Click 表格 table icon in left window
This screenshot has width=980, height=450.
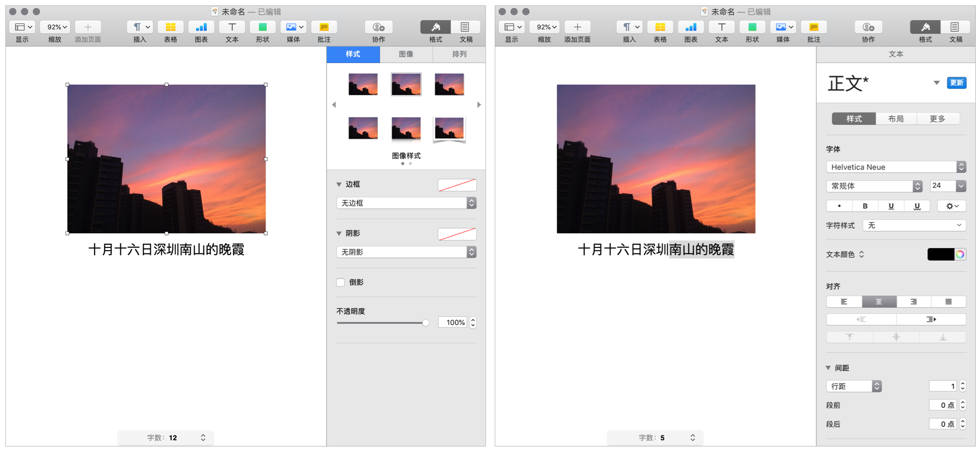pyautogui.click(x=170, y=27)
